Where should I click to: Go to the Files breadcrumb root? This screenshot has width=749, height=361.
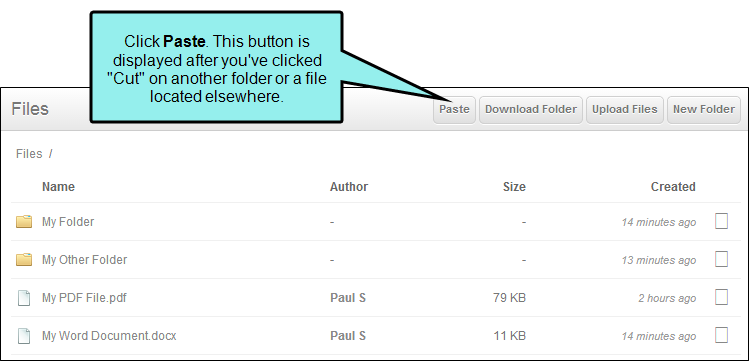point(29,154)
